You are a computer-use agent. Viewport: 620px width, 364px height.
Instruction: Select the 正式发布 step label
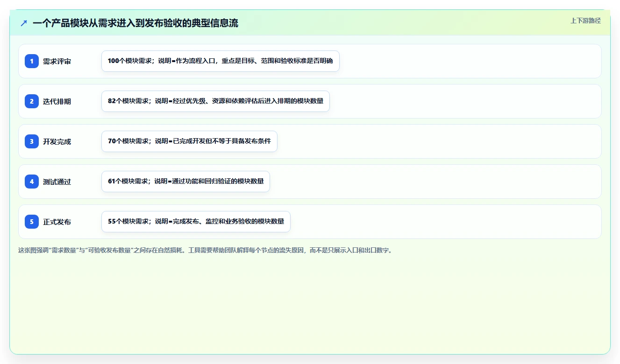pos(57,222)
